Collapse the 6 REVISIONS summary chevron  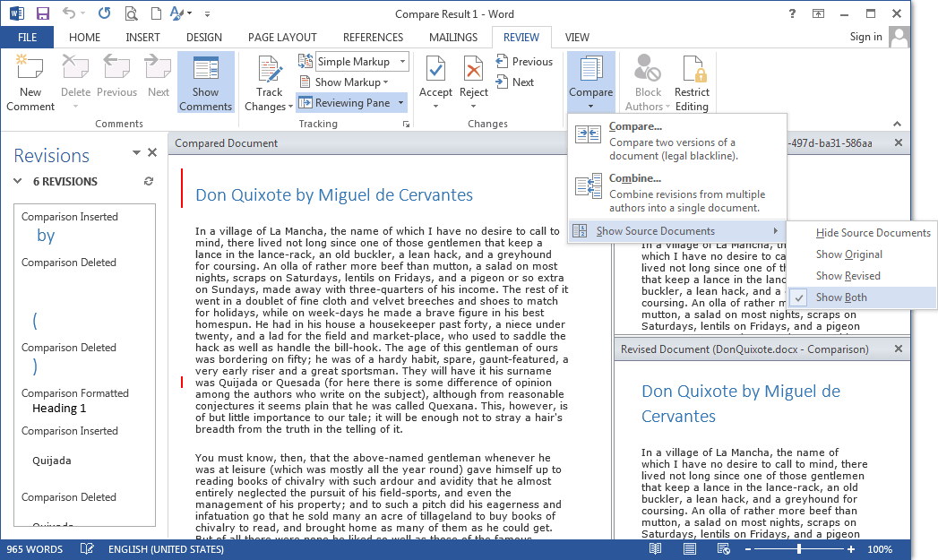click(17, 181)
